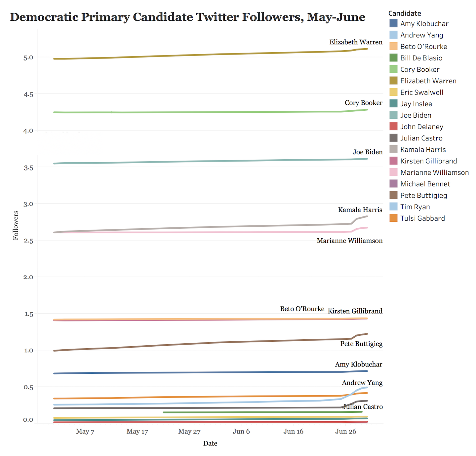Click the Andrew Yang legend color swatch
476x456 pixels.
click(x=393, y=35)
